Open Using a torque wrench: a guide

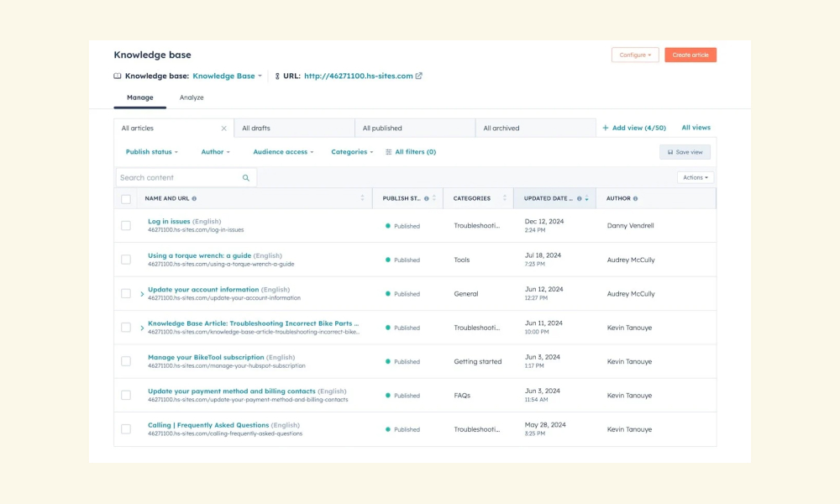click(x=199, y=255)
